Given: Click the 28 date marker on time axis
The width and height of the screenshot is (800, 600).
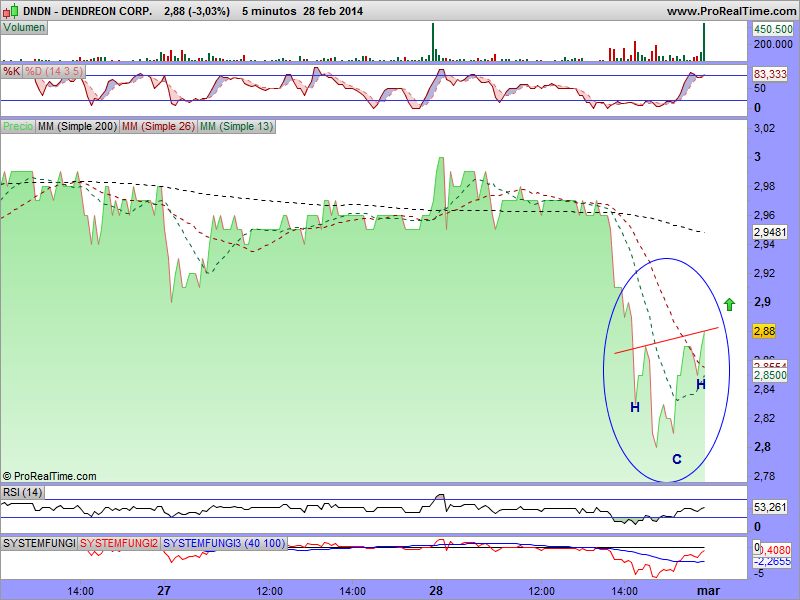Looking at the screenshot, I should (436, 591).
